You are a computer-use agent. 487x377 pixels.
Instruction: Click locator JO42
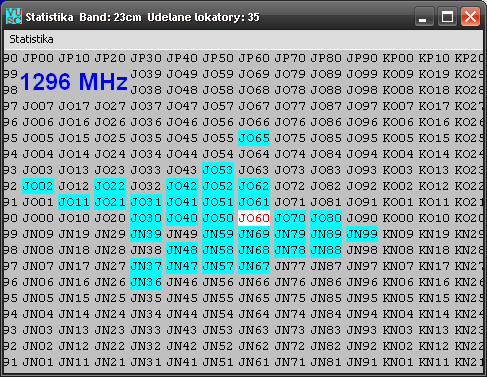(182, 186)
